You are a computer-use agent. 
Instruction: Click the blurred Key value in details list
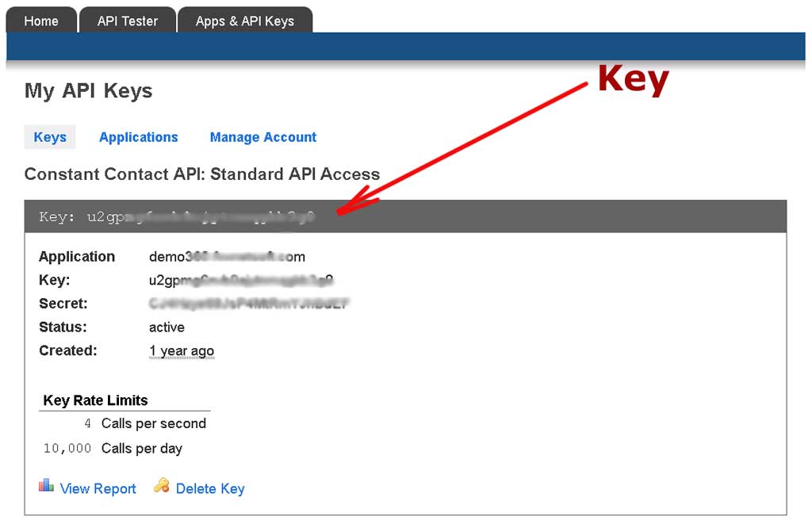pyautogui.click(x=241, y=280)
